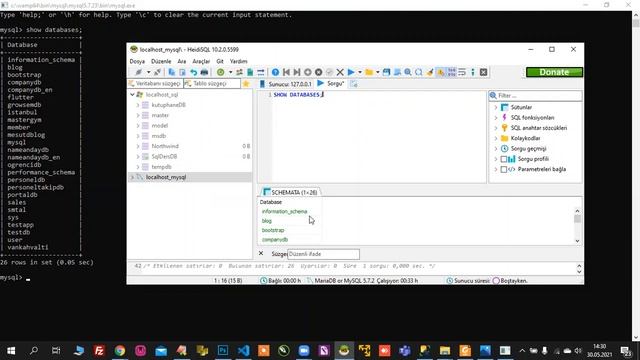Open the Araçlar menu
Image resolution: width=640 pixels, height=360 pixels.
point(201,61)
